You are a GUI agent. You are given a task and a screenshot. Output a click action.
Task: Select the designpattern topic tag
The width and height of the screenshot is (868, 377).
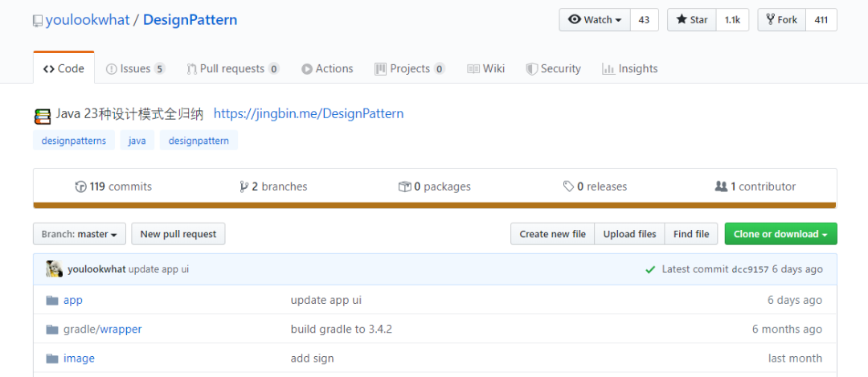pos(199,141)
